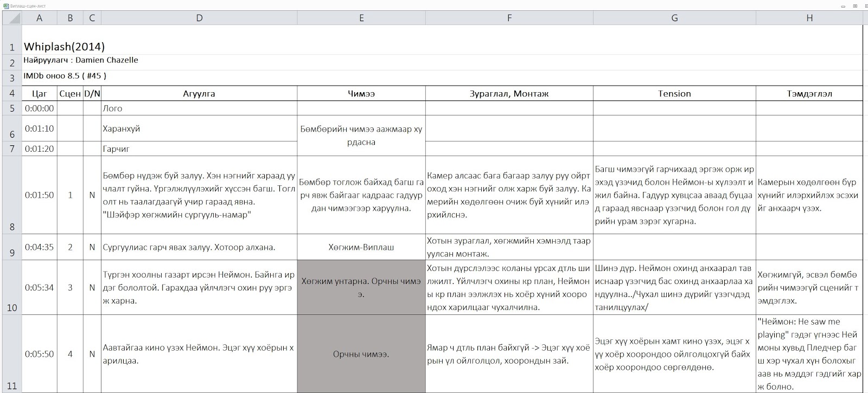Select row 3 header
868x393 pixels.
click(12, 78)
